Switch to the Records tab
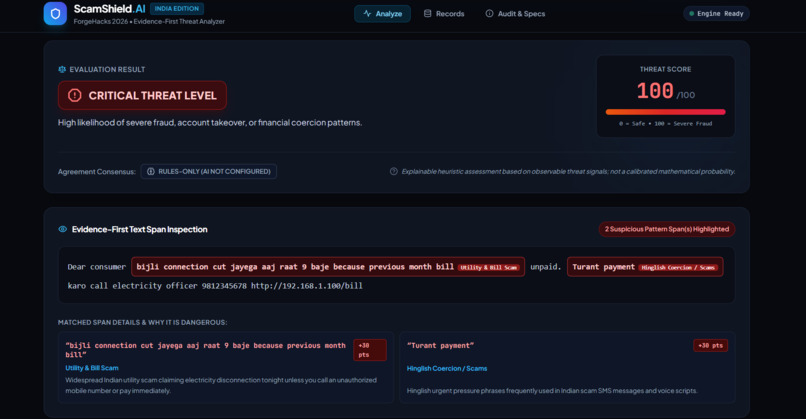The width and height of the screenshot is (806, 419). click(x=444, y=14)
